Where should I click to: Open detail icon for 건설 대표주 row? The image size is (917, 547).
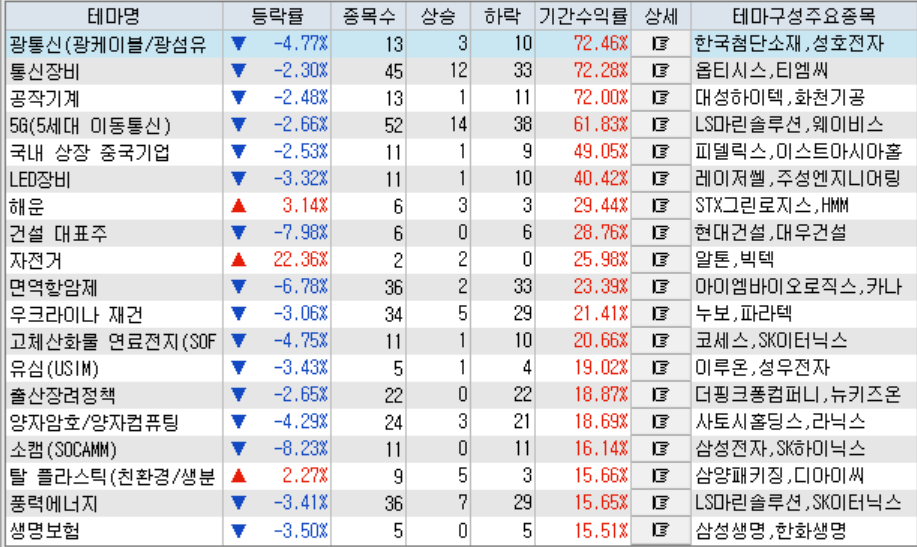point(661,233)
